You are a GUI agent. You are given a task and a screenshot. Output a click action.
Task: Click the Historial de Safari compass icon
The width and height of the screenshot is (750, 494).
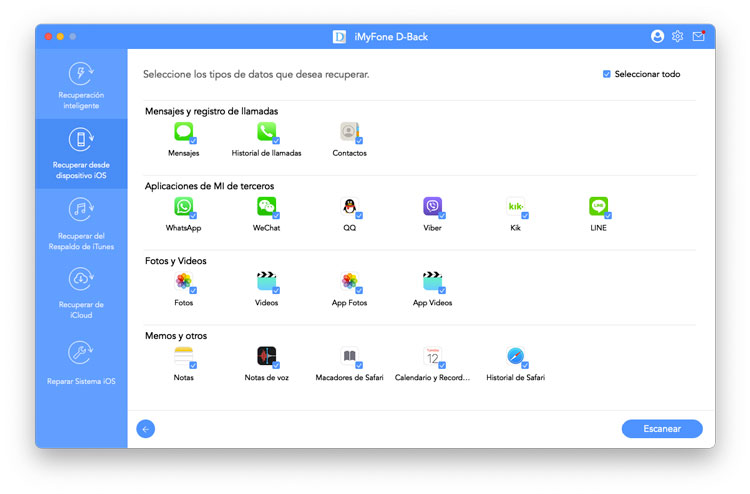[515, 356]
